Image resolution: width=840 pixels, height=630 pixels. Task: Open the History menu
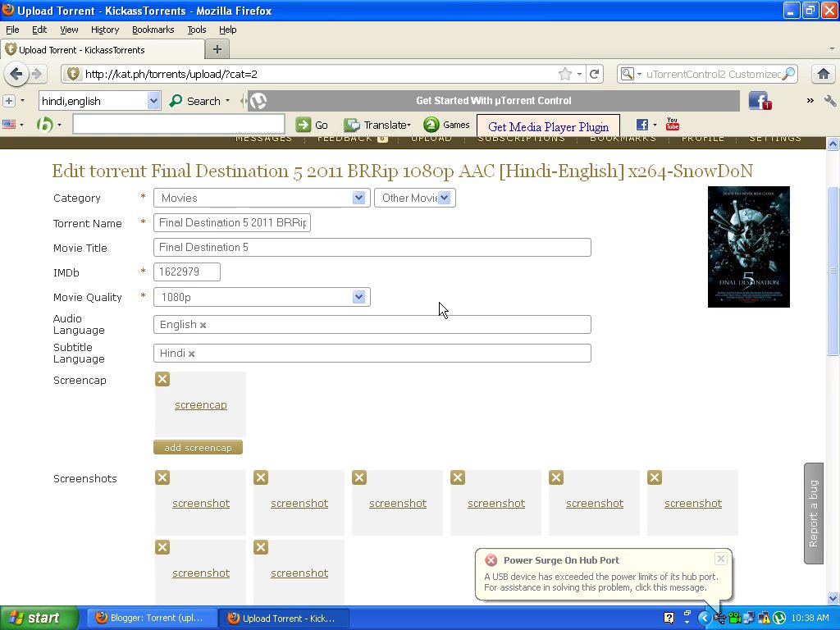(104, 30)
